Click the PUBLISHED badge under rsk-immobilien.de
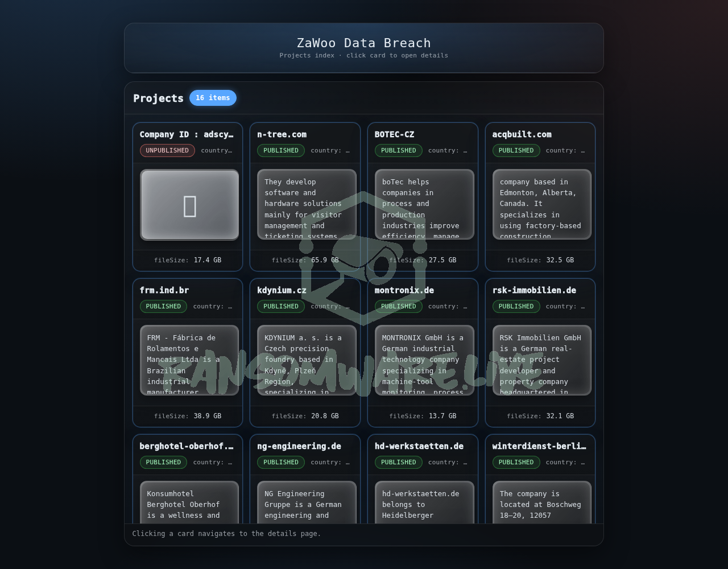Screen dimensions: 728x569 click(x=516, y=306)
